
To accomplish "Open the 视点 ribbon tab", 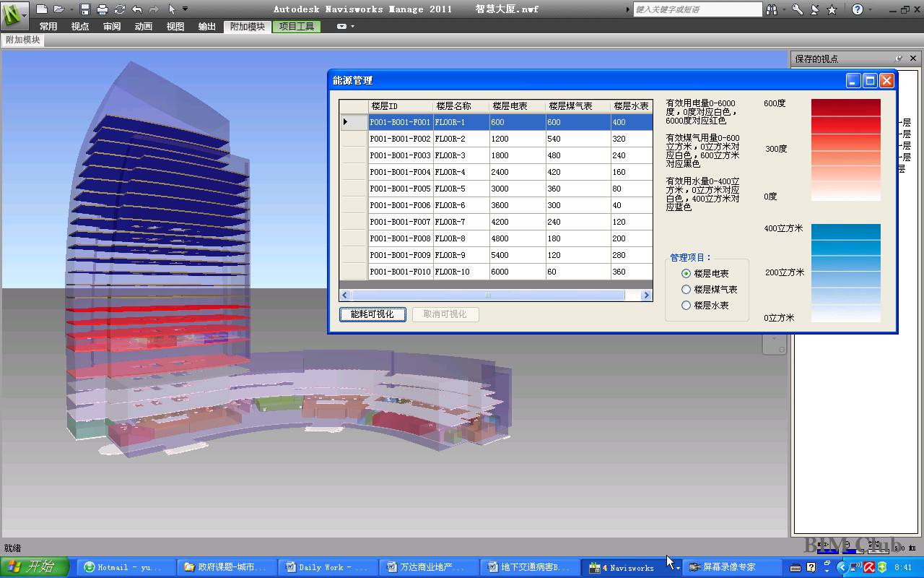I will pyautogui.click(x=80, y=27).
